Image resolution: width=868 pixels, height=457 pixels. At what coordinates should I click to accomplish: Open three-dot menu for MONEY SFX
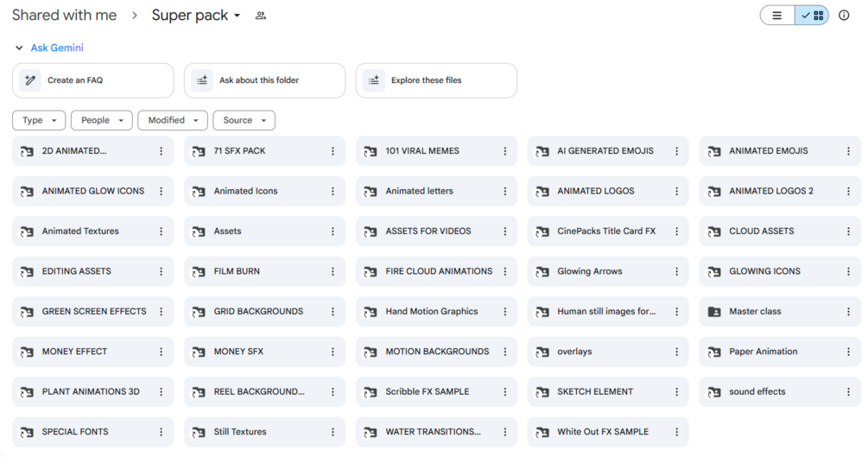click(x=333, y=352)
